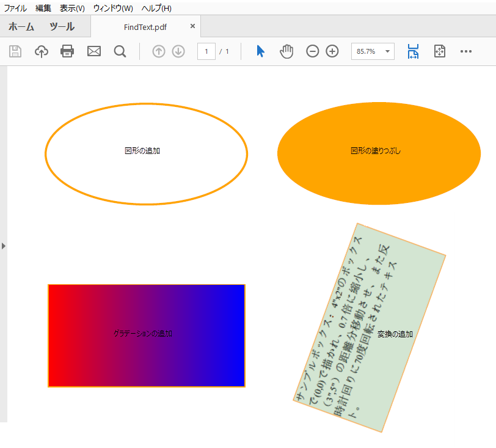Click the fit full page icon
Image resolution: width=496 pixels, height=448 pixels.
[440, 51]
